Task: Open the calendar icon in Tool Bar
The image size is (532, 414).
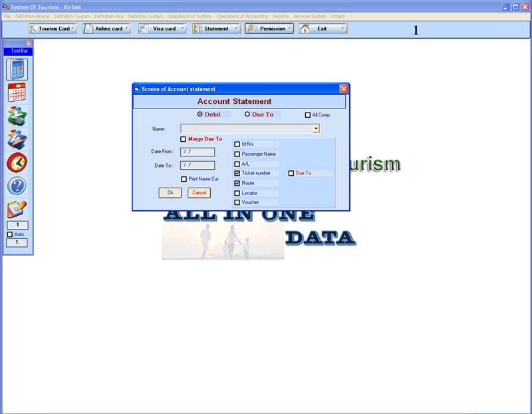Action: [17, 93]
